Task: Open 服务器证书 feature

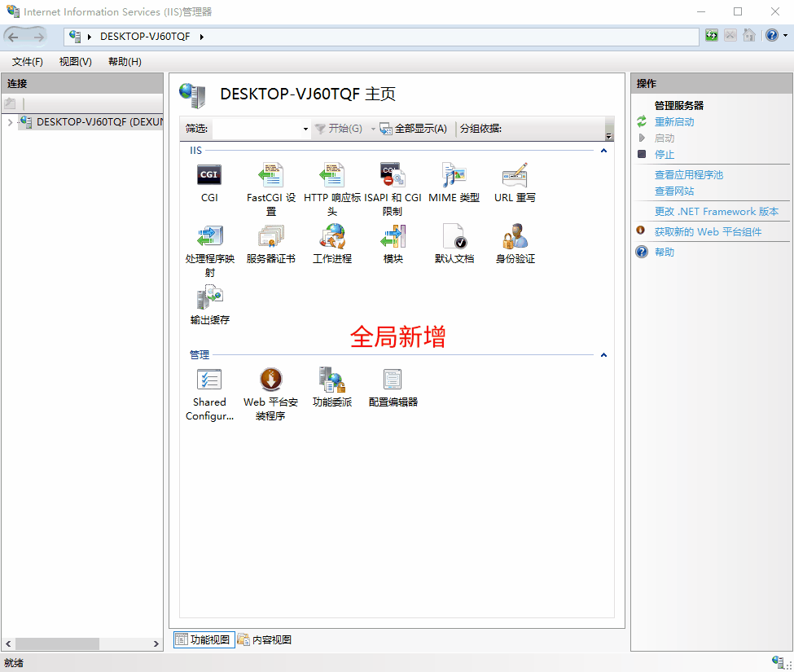Action: [270, 237]
